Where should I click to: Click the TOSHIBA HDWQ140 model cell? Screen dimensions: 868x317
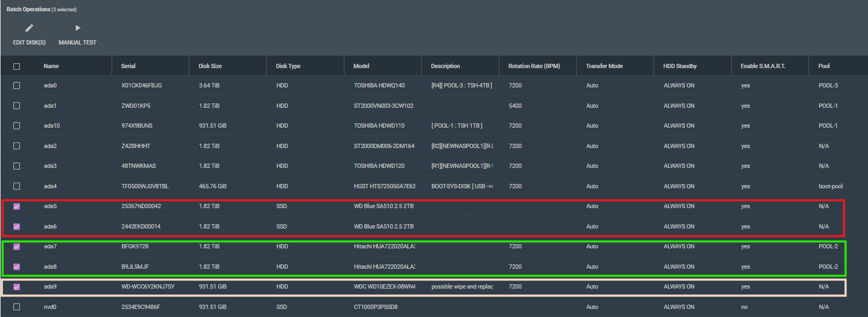[379, 86]
